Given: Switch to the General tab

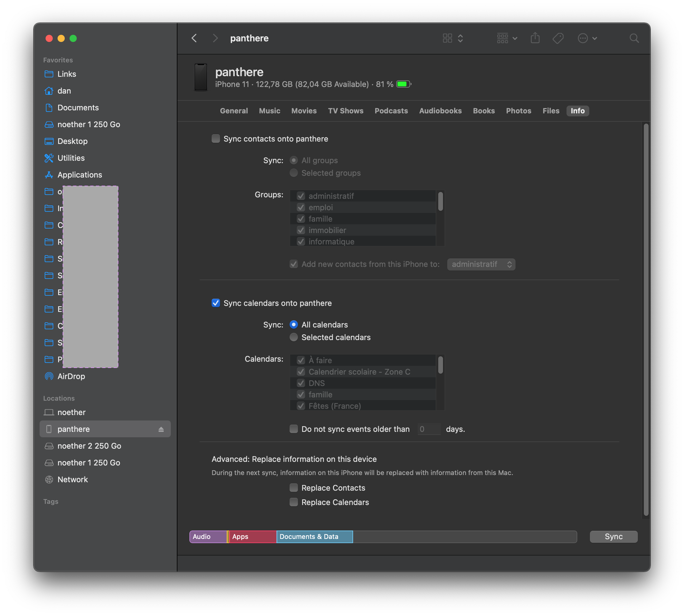Looking at the screenshot, I should click(234, 111).
